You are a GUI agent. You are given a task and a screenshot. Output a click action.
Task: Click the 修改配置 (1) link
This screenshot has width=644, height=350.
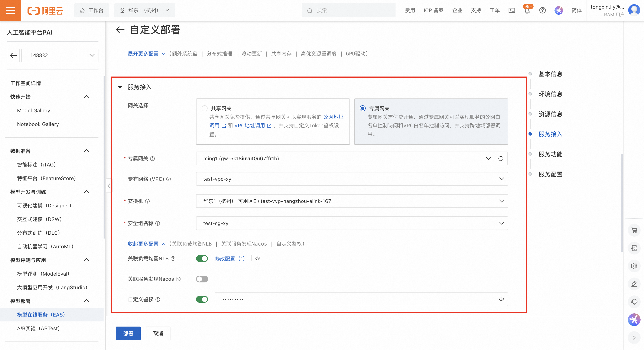(x=230, y=259)
